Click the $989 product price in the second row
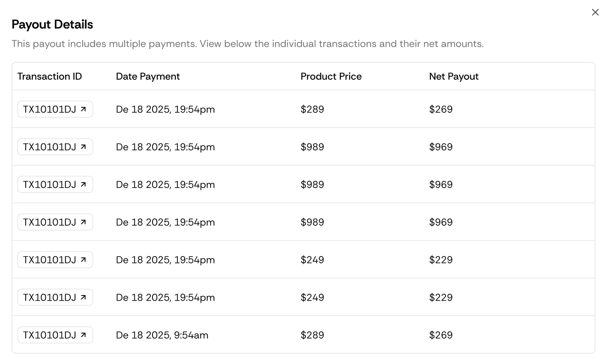This screenshot has width=604, height=364. tap(312, 147)
